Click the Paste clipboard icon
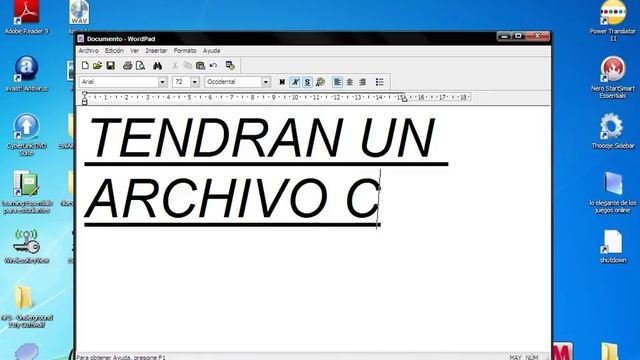This screenshot has width=640, height=360. point(200,65)
